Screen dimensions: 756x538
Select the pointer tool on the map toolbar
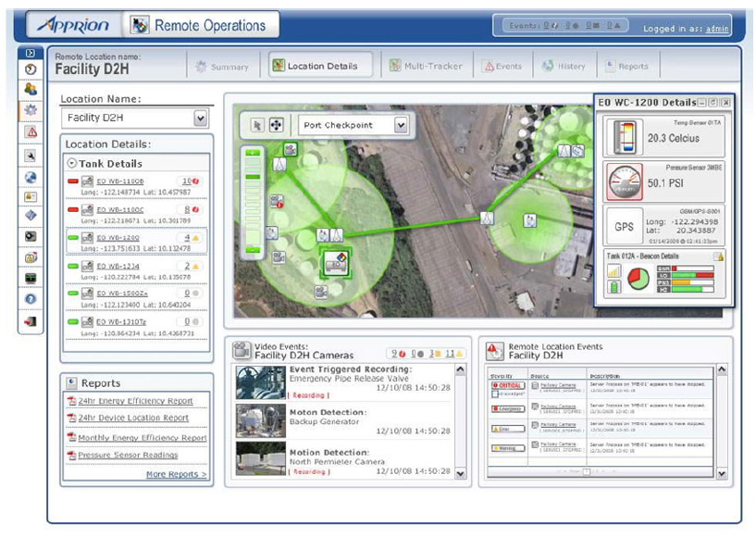click(x=258, y=125)
